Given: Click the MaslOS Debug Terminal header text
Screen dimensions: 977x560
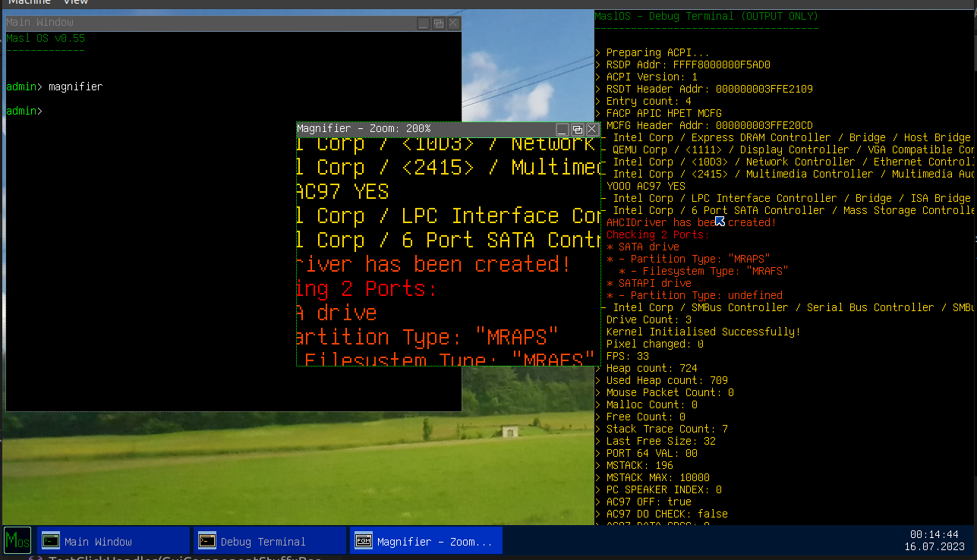Looking at the screenshot, I should 706,16.
